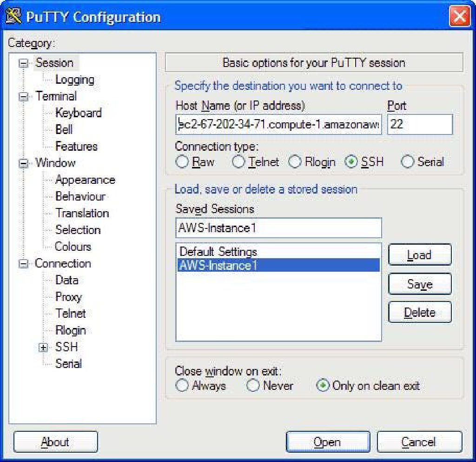Click the Host Name input field
Screen dimensions: 476x462
tap(278, 124)
